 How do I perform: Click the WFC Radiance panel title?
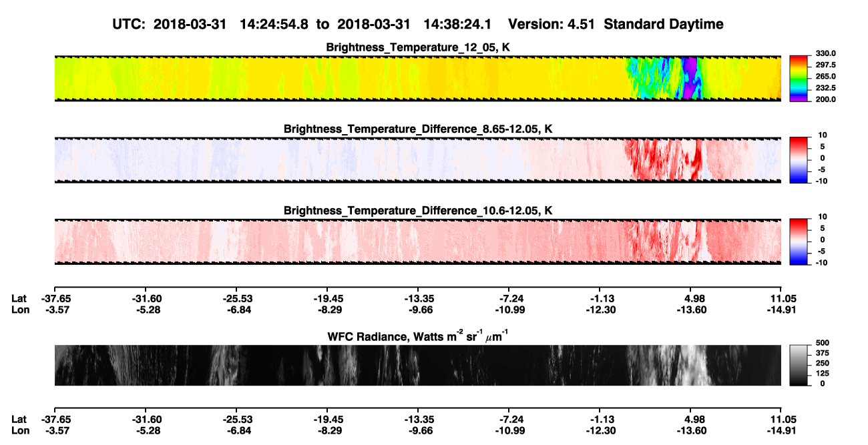[x=418, y=336]
